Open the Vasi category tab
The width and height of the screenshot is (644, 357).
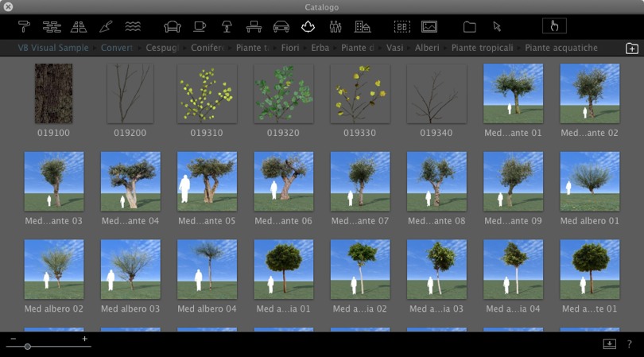(394, 48)
